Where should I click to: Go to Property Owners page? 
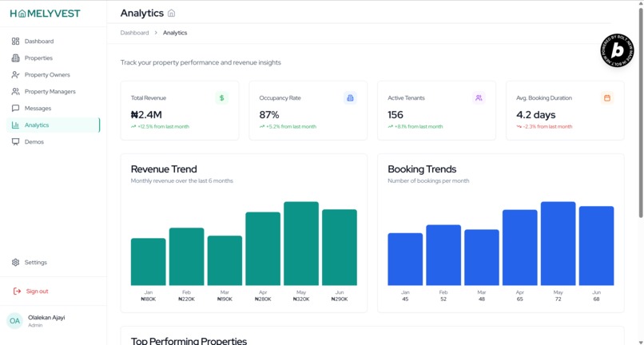pos(54,75)
